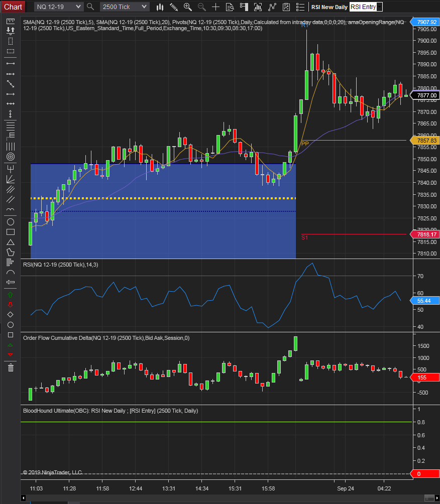Select the Arrow Line tool
Image resolution: width=440 pixels, height=504 pixels.
point(10,94)
